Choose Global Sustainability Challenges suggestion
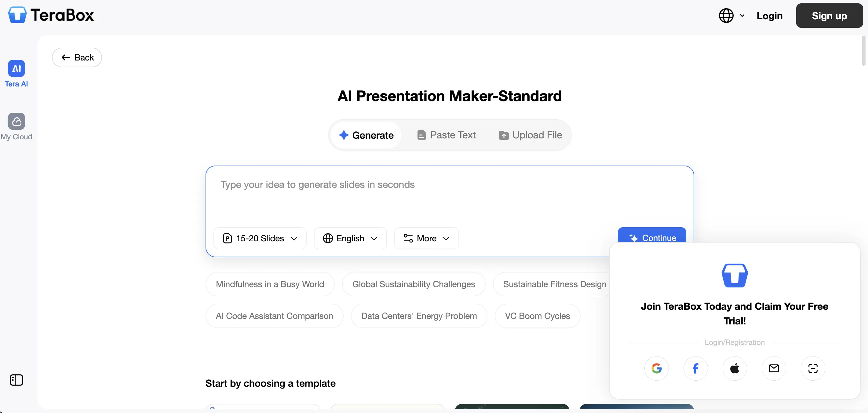868x413 pixels. [x=414, y=284]
